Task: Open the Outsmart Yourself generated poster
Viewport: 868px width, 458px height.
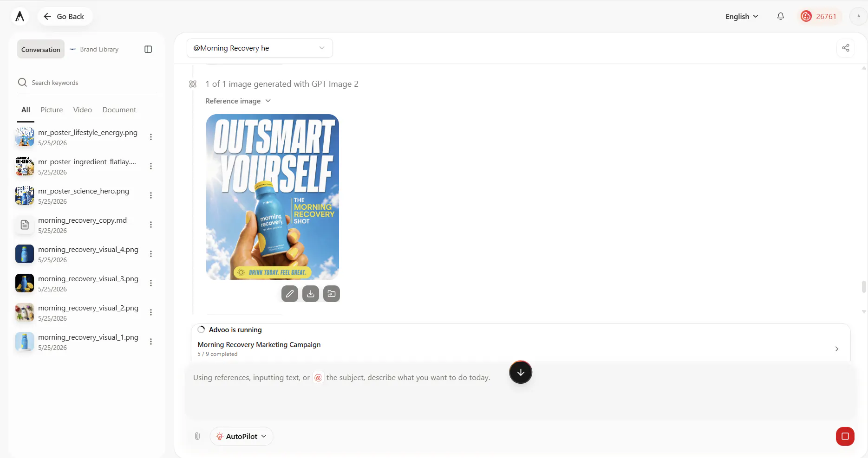Action: (273, 197)
